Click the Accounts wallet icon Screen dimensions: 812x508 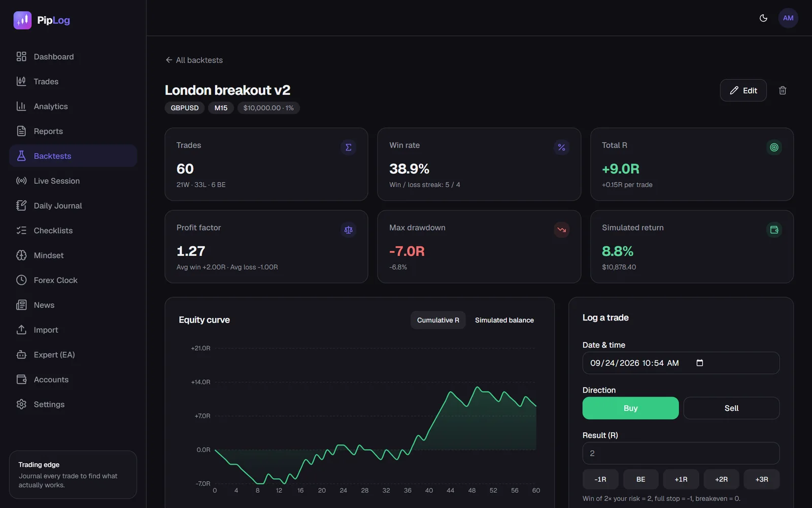click(21, 379)
